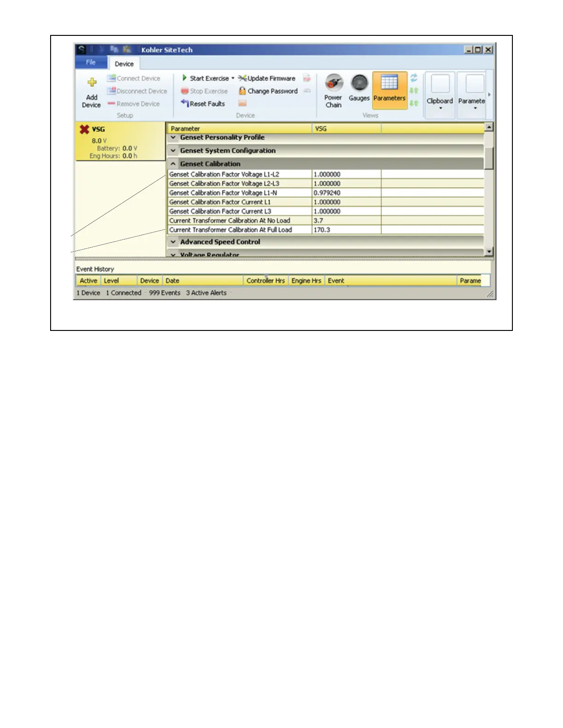Switch to the Gauges view

(x=359, y=89)
